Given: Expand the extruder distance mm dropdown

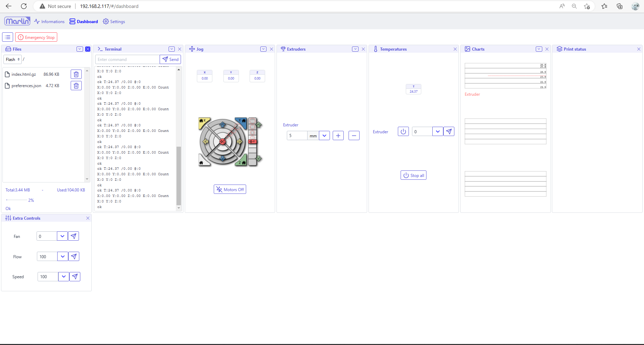Looking at the screenshot, I should (x=324, y=136).
